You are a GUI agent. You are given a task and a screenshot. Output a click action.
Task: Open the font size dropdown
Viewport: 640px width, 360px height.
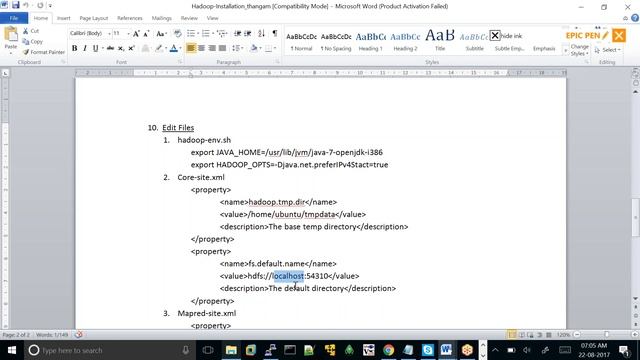coord(128,34)
